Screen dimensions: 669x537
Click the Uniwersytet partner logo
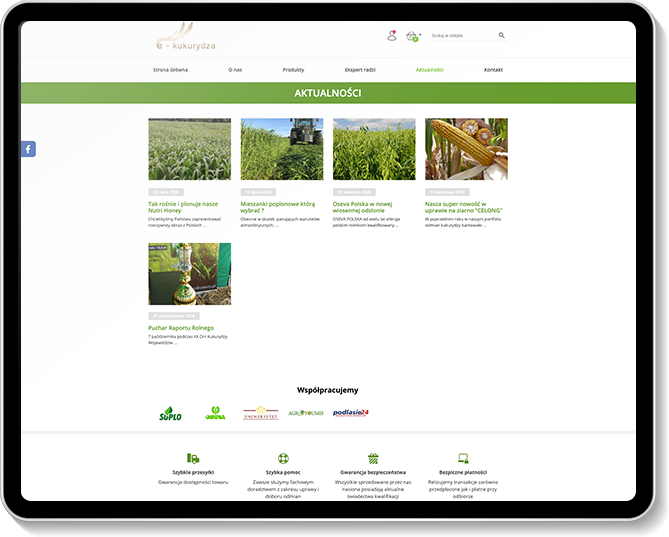[261, 413]
